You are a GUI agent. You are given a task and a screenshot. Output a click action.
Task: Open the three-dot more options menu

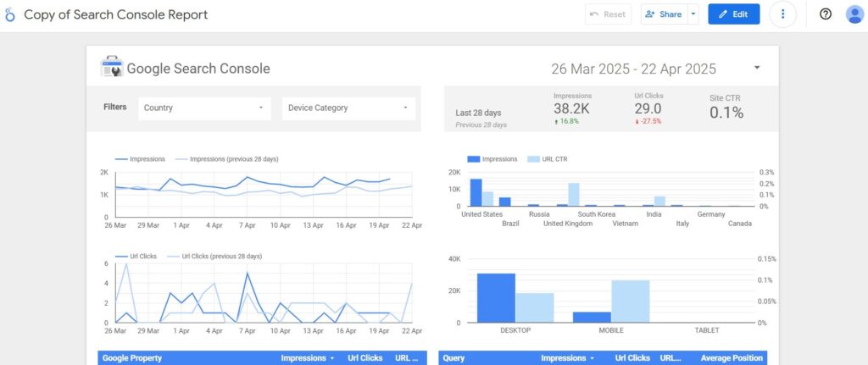tap(782, 14)
